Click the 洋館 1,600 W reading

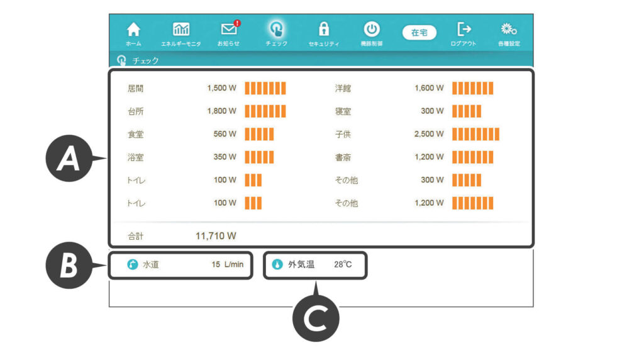429,89
